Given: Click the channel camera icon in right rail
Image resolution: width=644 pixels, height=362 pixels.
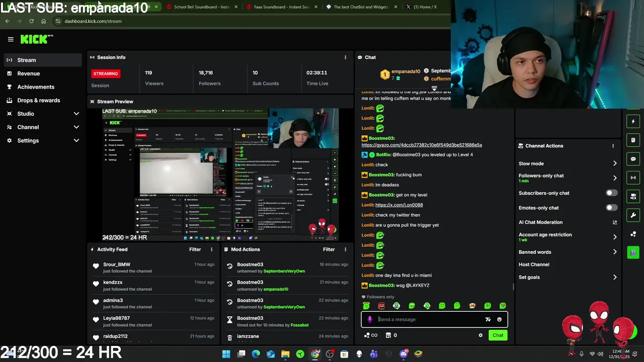Looking at the screenshot, I should (633, 196).
